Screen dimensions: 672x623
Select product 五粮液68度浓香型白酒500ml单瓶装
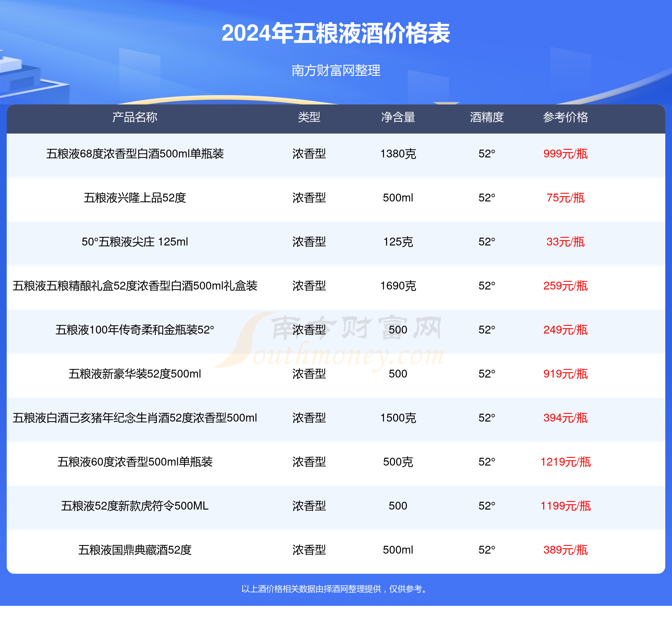(135, 154)
